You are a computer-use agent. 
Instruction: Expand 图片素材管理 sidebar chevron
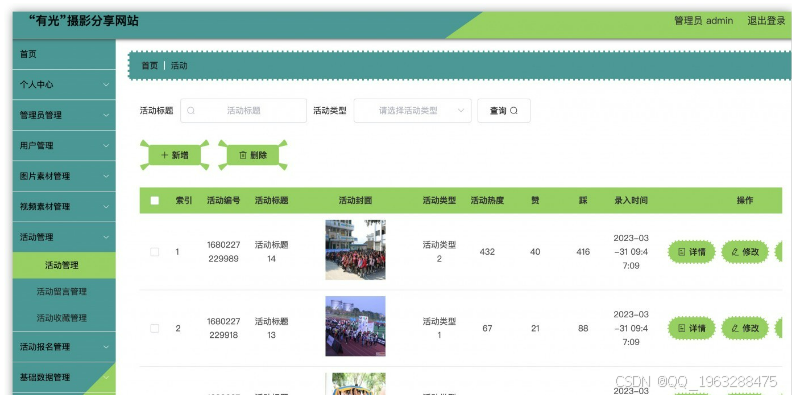[x=106, y=176]
